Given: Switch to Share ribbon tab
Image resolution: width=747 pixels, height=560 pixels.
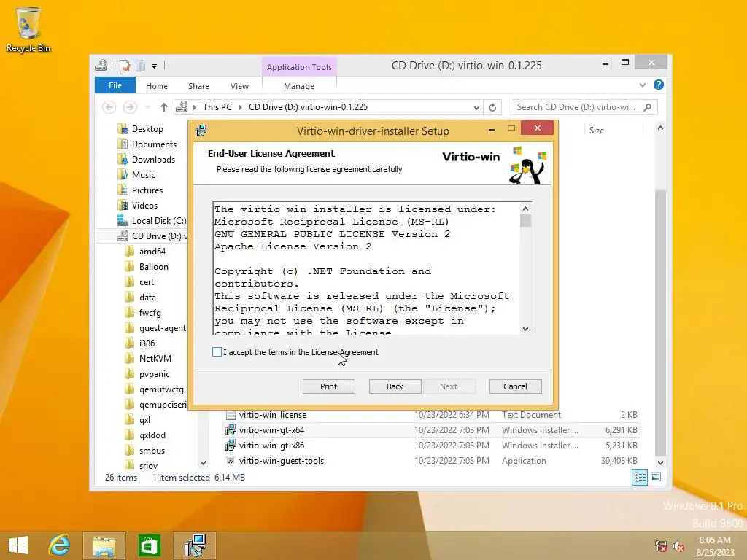Looking at the screenshot, I should click(x=198, y=86).
